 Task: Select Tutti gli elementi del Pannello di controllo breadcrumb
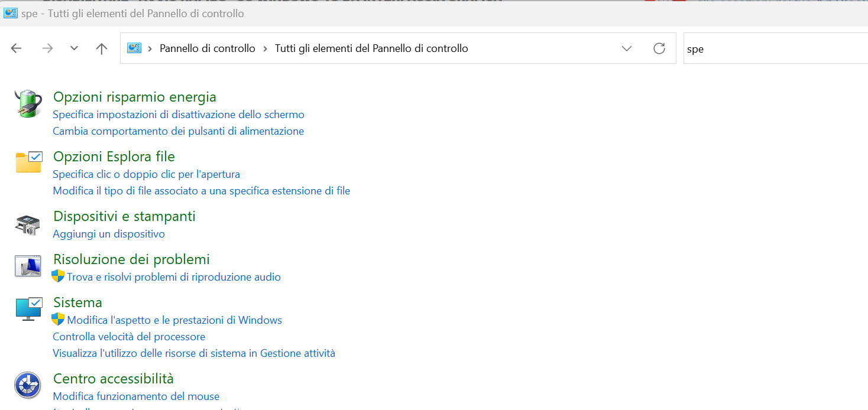click(371, 48)
